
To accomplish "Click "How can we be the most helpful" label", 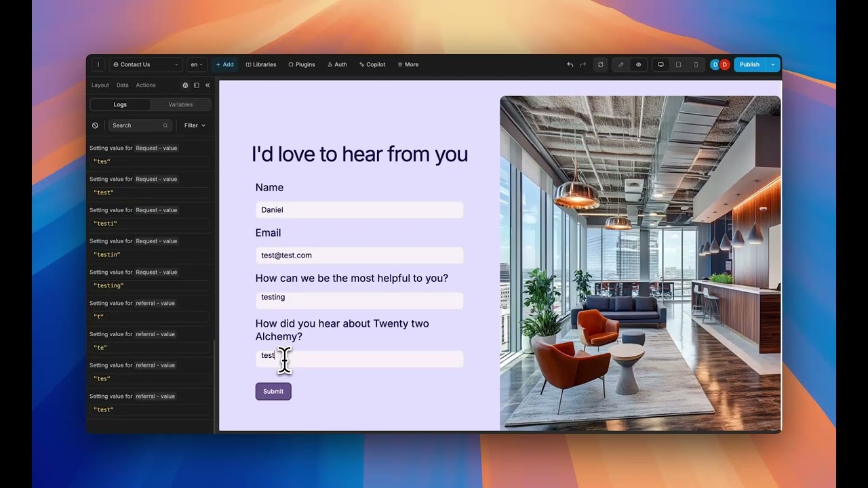I will (351, 279).
